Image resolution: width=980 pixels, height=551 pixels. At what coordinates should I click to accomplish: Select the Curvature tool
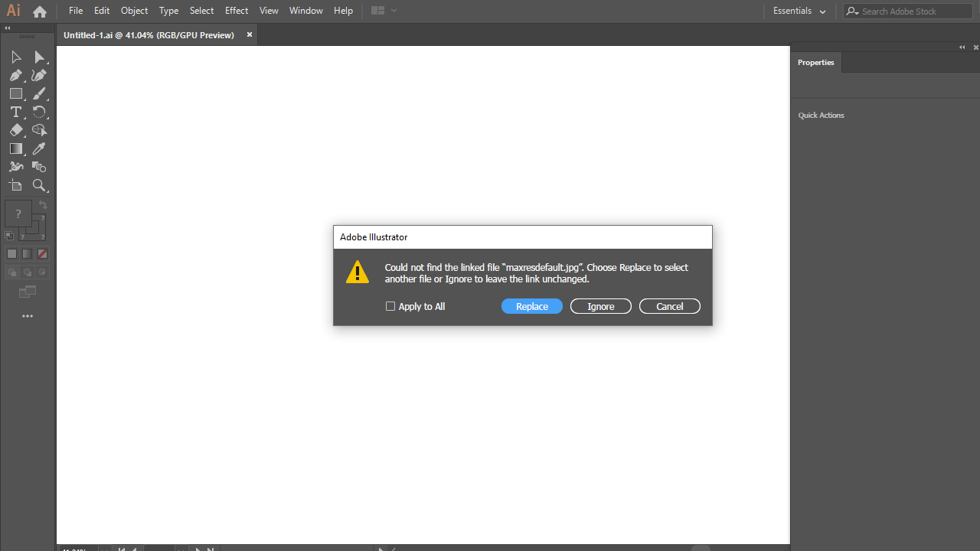coord(40,76)
